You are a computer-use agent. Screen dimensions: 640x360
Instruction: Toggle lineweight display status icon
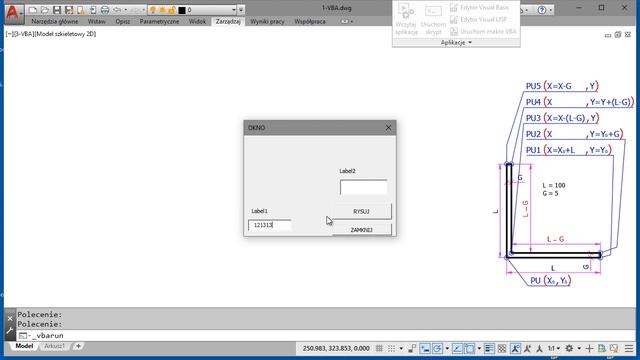(x=489, y=349)
